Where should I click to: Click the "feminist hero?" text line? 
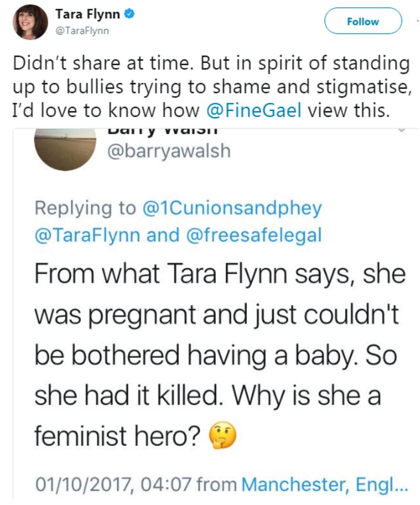coord(119,435)
